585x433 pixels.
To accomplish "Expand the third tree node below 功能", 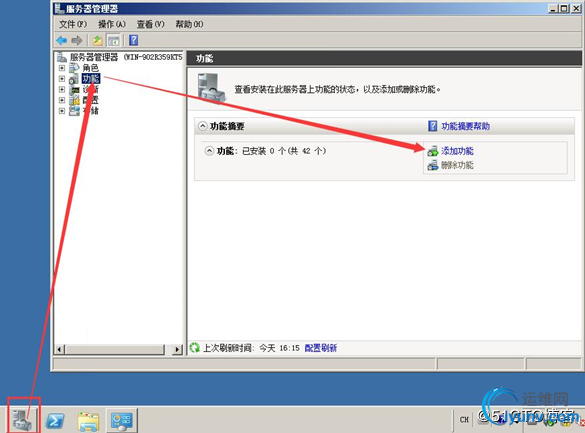I will 62,90.
